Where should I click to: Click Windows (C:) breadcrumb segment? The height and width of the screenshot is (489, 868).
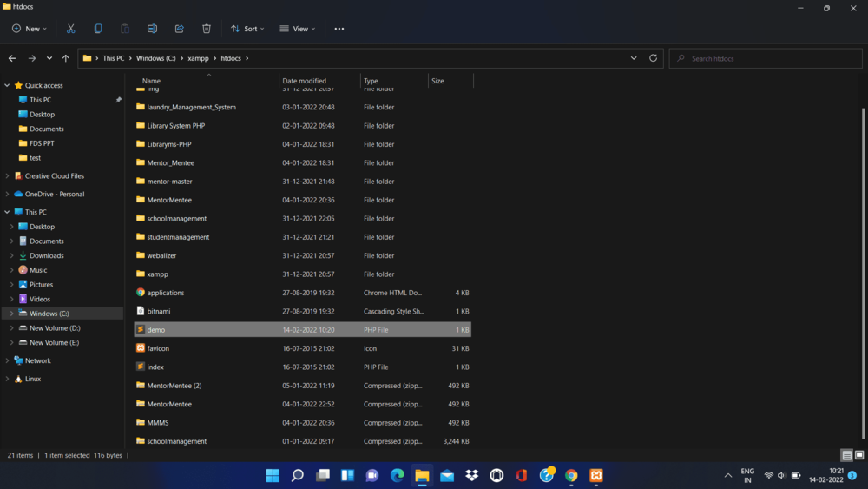coord(156,58)
